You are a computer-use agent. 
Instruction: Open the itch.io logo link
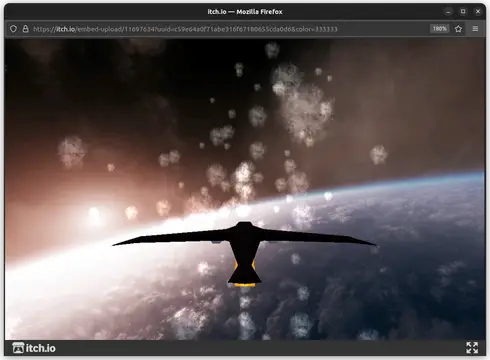coord(34,348)
